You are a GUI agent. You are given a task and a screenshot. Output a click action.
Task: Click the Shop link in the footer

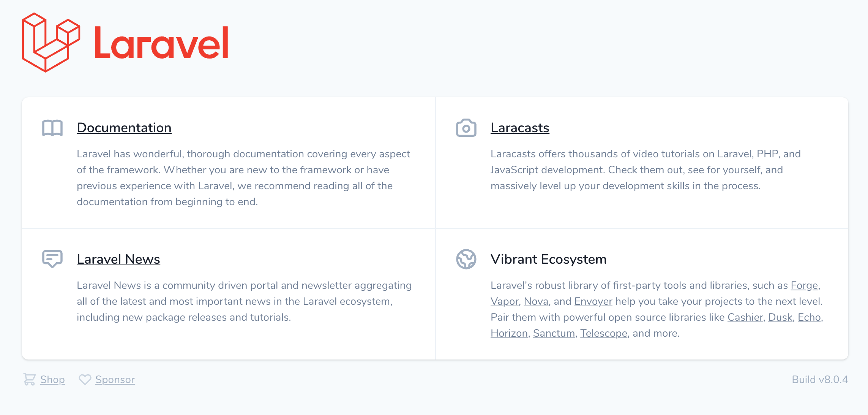(52, 379)
